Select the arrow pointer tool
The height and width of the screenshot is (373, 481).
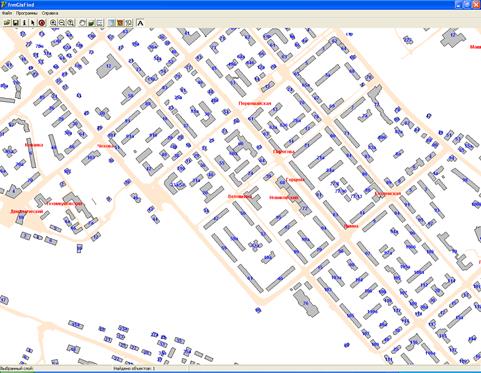pos(33,23)
